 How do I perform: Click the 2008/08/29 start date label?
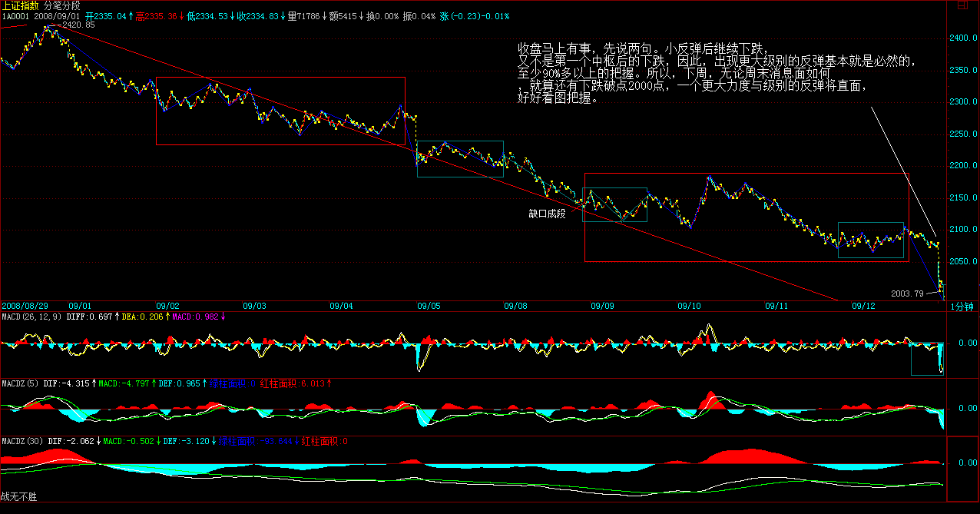coord(24,306)
